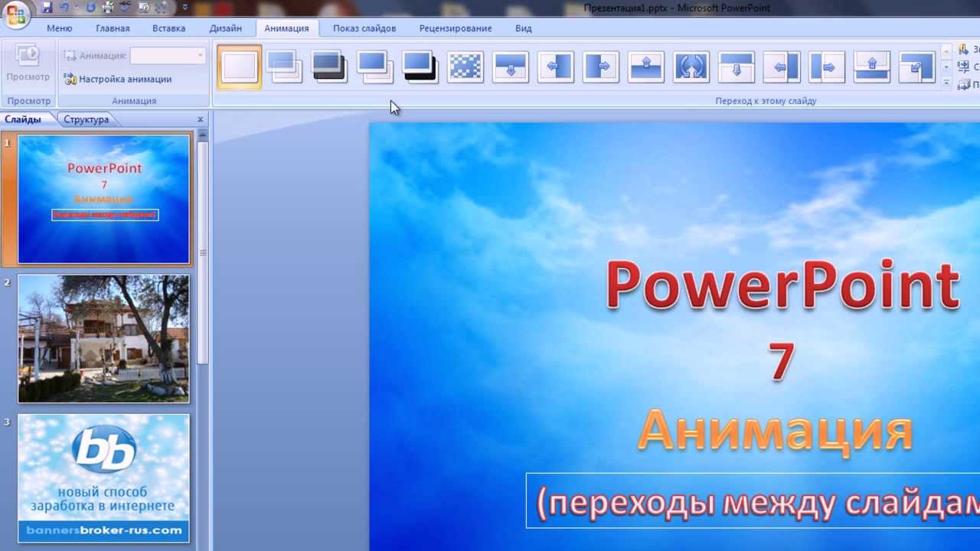Apply the Cut Through Black transition

(x=420, y=67)
